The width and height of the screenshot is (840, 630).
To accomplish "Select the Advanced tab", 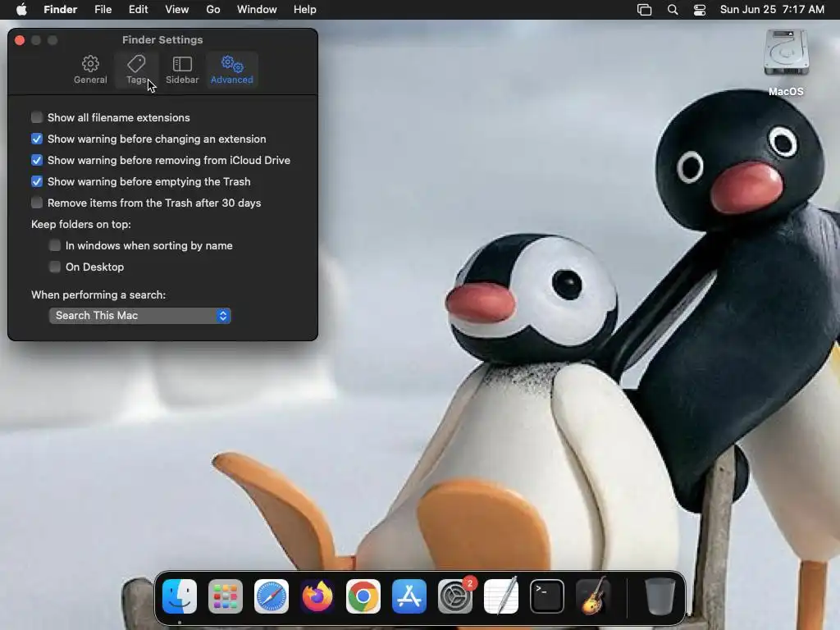I will click(x=231, y=70).
